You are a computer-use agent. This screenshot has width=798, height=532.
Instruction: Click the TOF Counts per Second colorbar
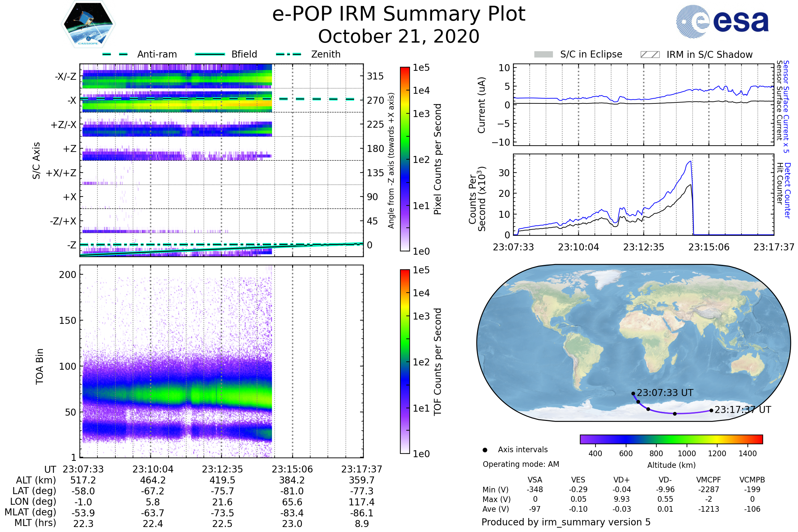[405, 361]
